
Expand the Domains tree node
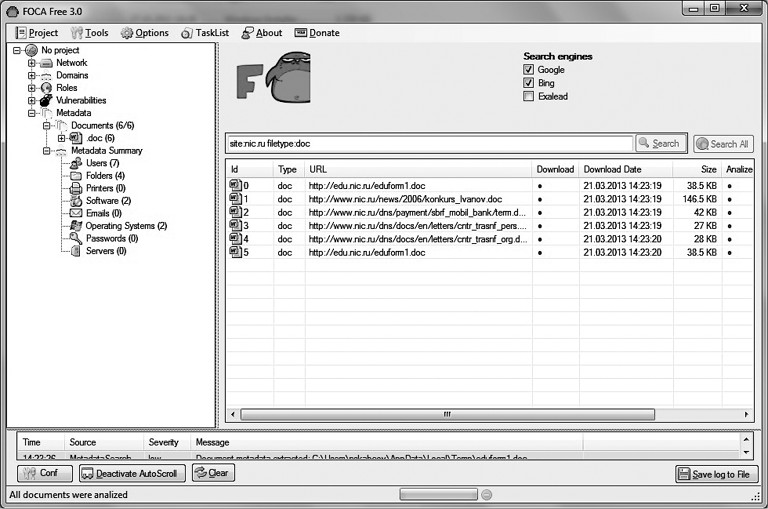(32, 75)
